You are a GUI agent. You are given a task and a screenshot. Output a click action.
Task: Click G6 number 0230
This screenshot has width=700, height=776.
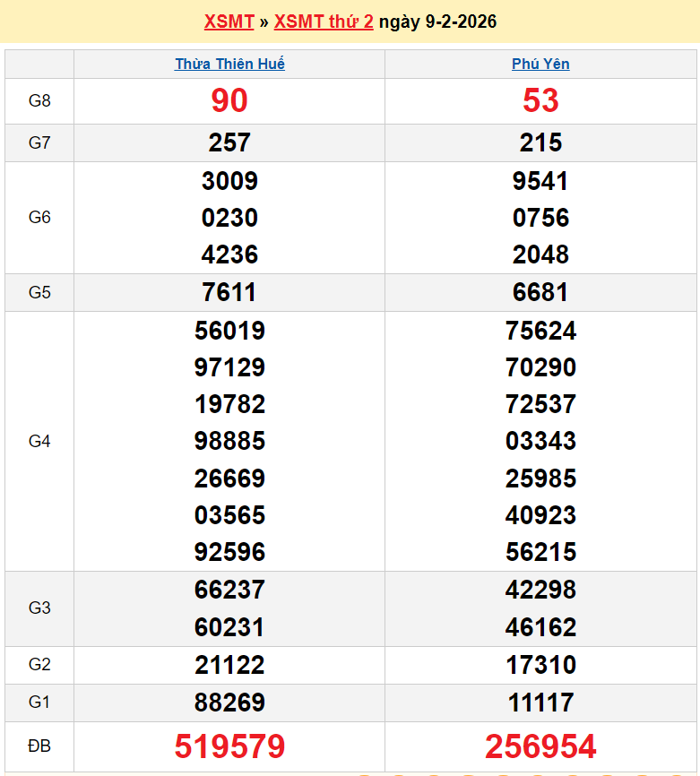pyautogui.click(x=229, y=218)
